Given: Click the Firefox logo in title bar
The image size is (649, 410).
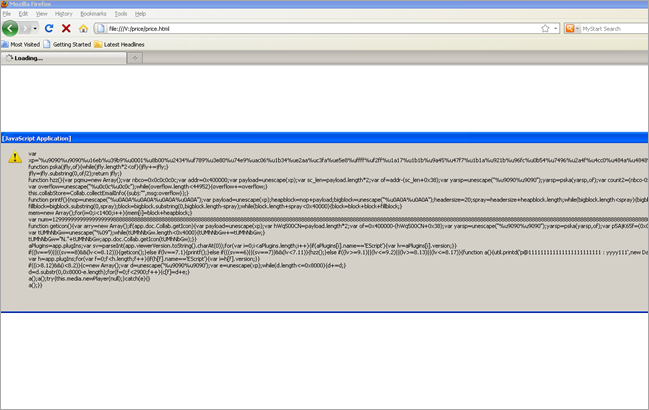Looking at the screenshot, I should (5, 4).
